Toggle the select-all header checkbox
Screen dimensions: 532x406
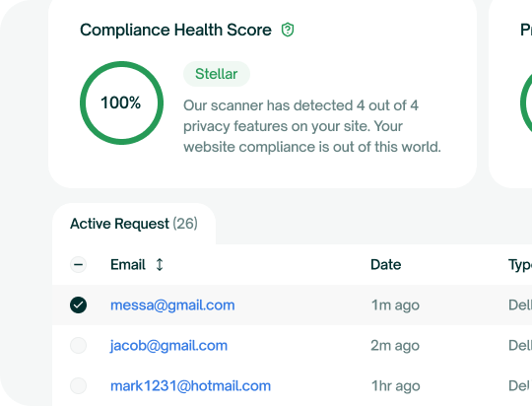pos(79,264)
